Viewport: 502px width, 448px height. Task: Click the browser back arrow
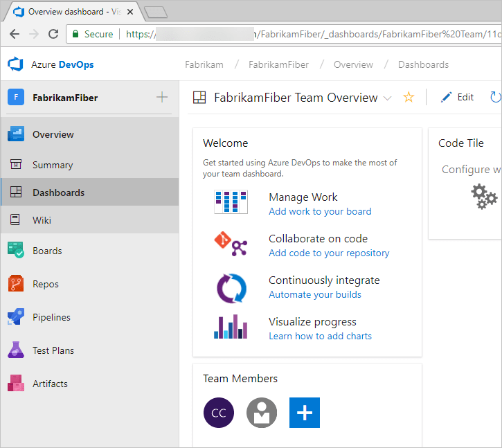pos(15,34)
